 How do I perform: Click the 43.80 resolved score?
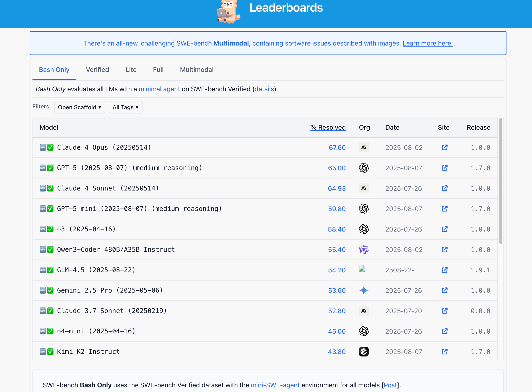click(337, 352)
